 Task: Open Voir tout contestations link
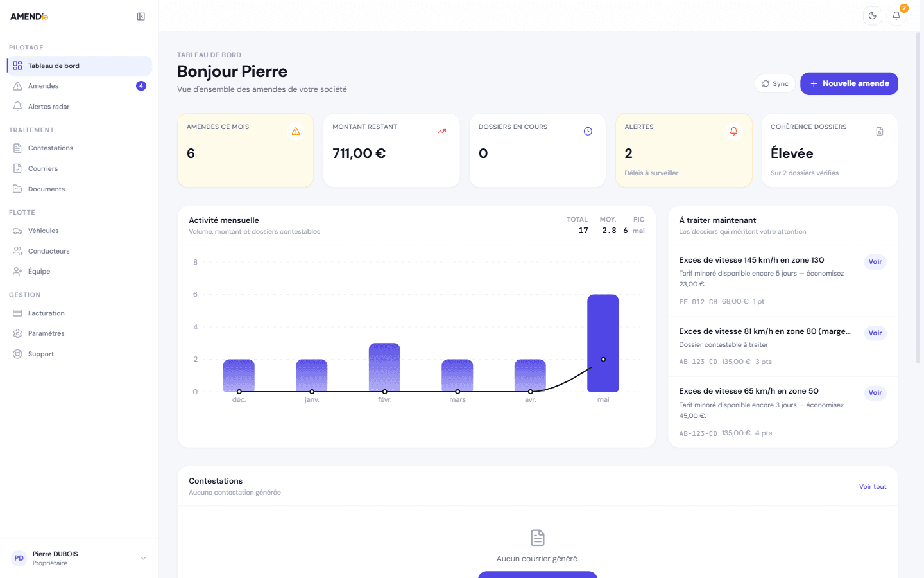pos(873,487)
